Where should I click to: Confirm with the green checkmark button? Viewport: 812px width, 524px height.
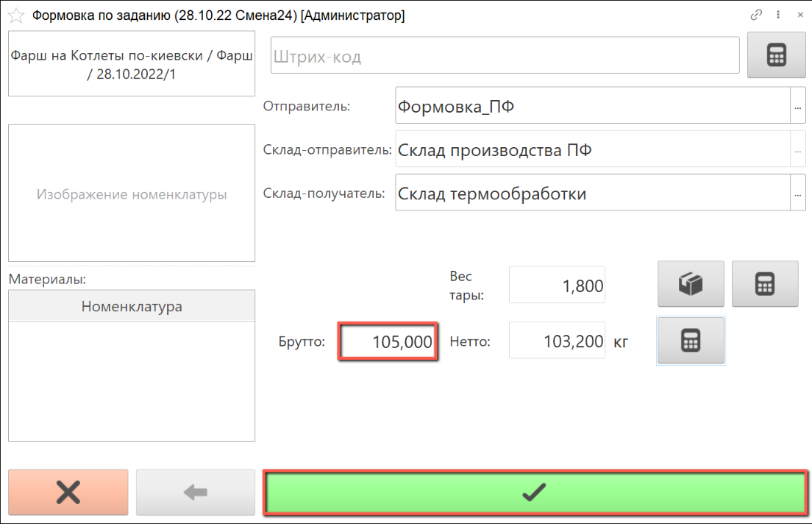(x=535, y=492)
